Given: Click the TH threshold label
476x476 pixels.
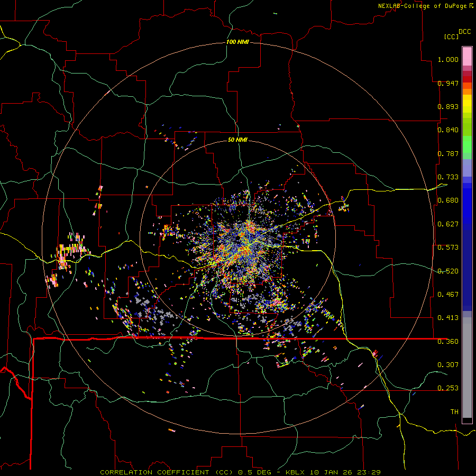Looking at the screenshot, I should 454,411.
